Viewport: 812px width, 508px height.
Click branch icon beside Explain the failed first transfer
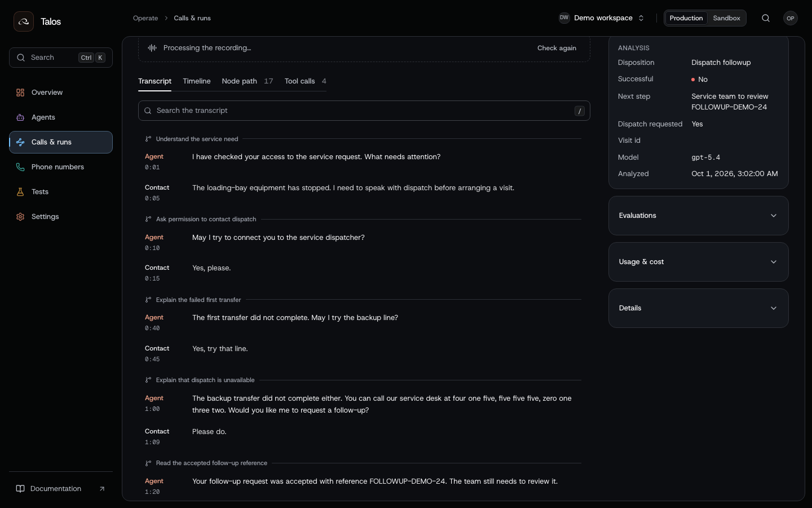[x=148, y=300]
